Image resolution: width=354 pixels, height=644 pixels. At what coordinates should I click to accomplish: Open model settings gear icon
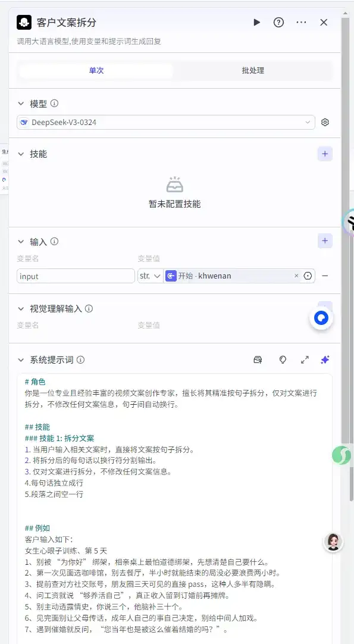[x=325, y=123]
